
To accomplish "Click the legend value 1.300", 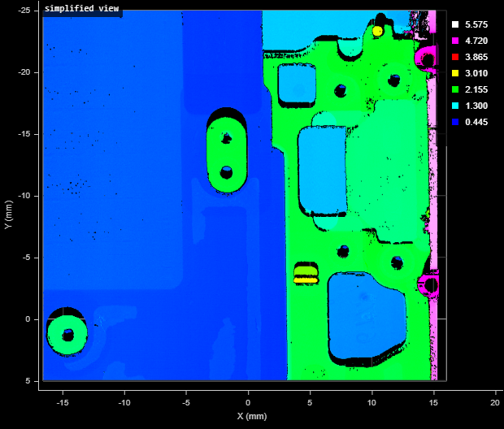I will [x=476, y=106].
